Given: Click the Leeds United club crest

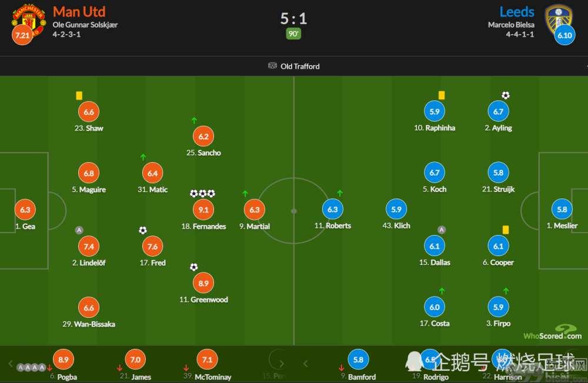Looking at the screenshot, I should (x=559, y=19).
